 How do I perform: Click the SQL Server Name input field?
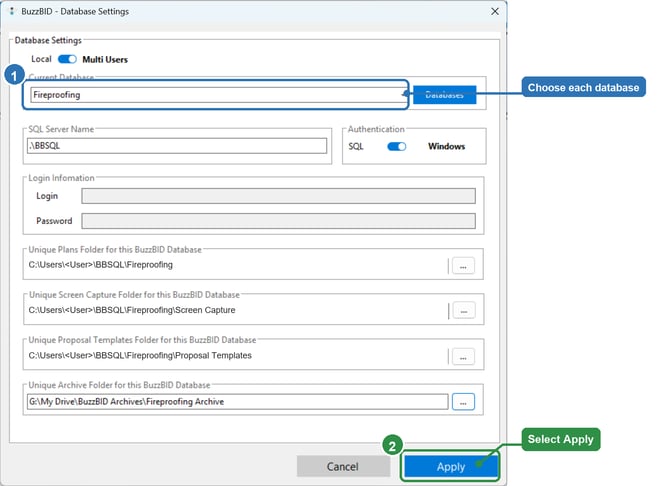177,146
